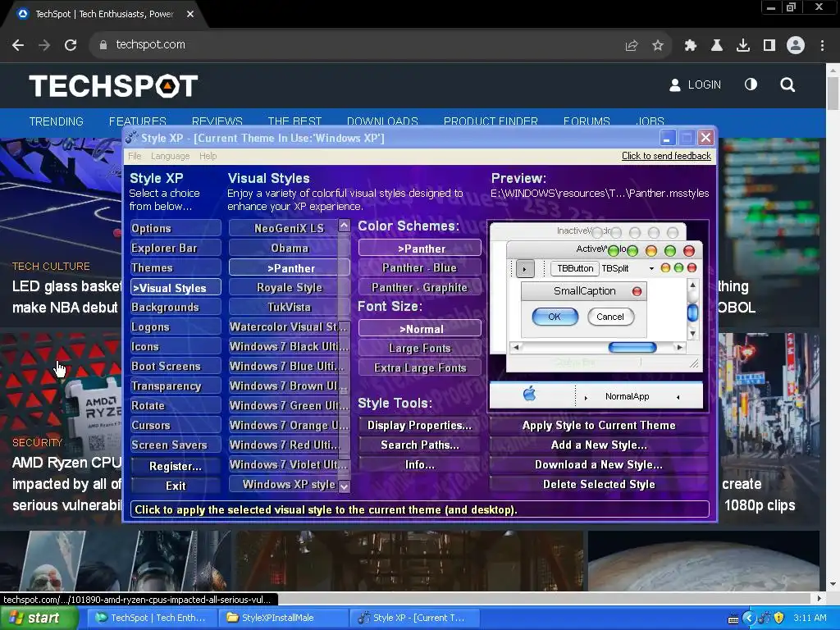
Task: Open Chrome three-dot menu
Action: tap(822, 46)
